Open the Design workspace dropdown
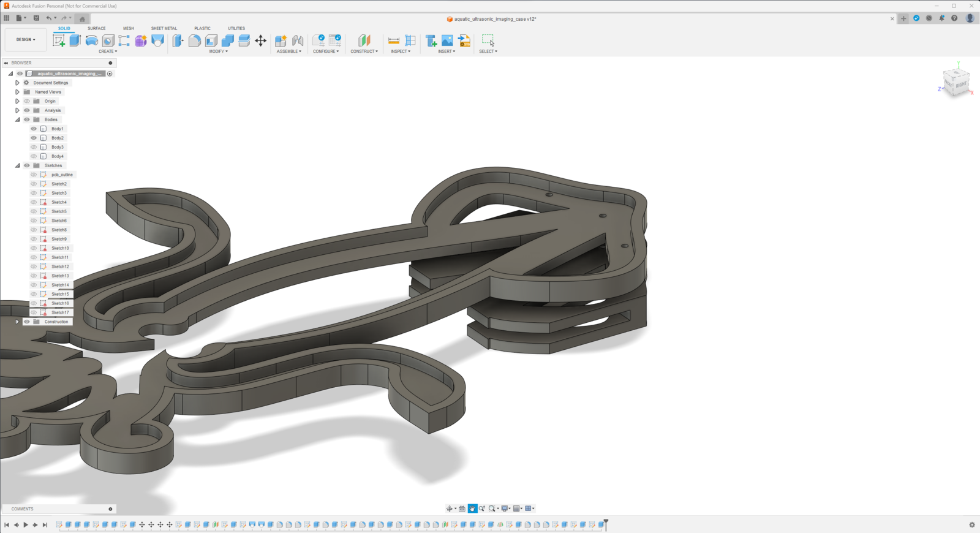980x533 pixels. (x=26, y=40)
